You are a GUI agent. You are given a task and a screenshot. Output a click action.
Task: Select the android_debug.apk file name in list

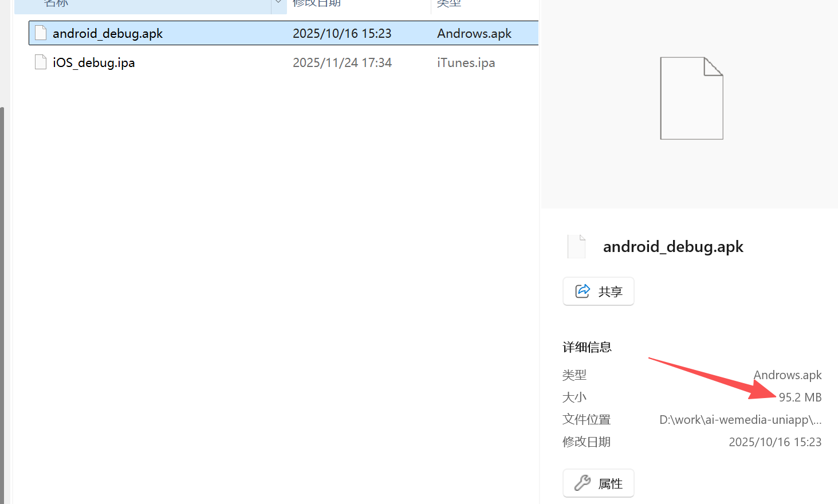point(108,34)
